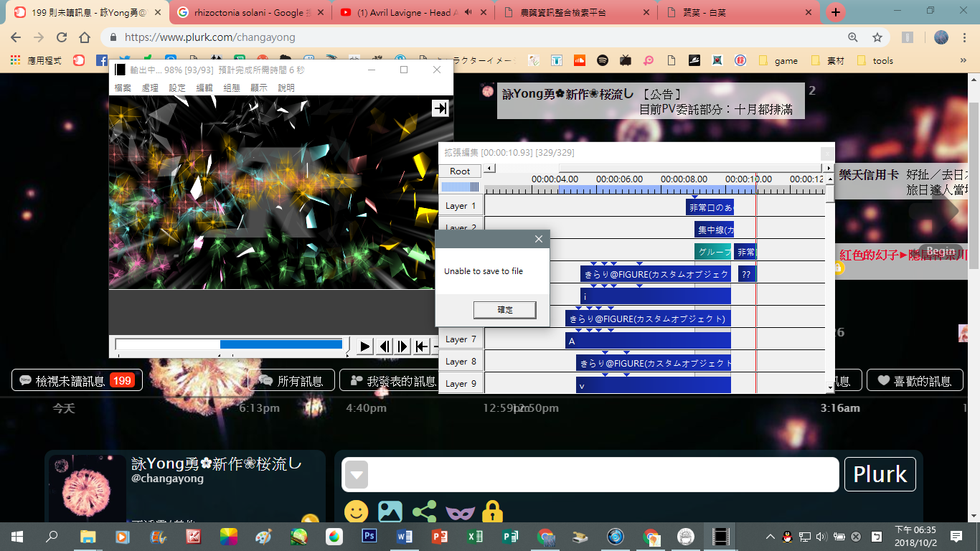
Task: Open the 編輯 menu in AviUtl
Action: [204, 88]
